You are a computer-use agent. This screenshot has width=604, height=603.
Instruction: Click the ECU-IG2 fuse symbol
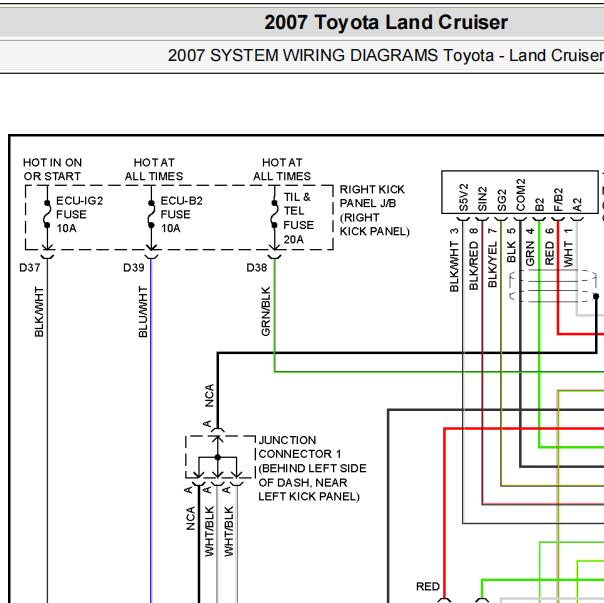pos(47,214)
